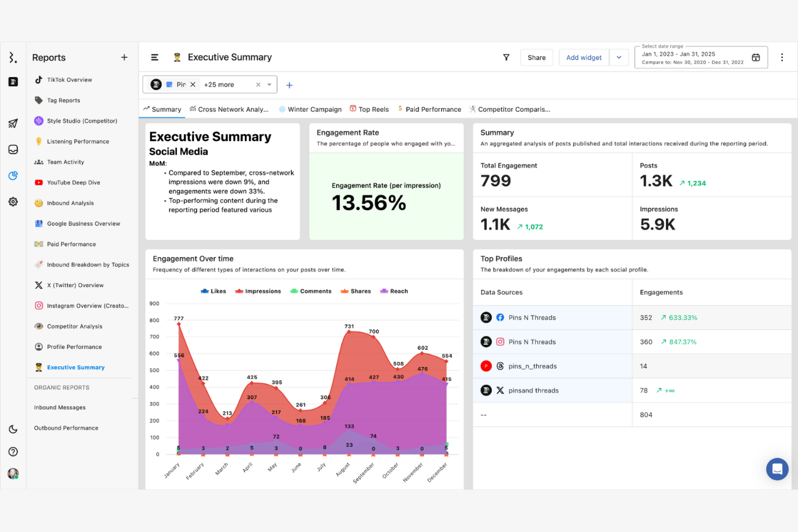Open the Instagram Overview report

click(x=88, y=306)
